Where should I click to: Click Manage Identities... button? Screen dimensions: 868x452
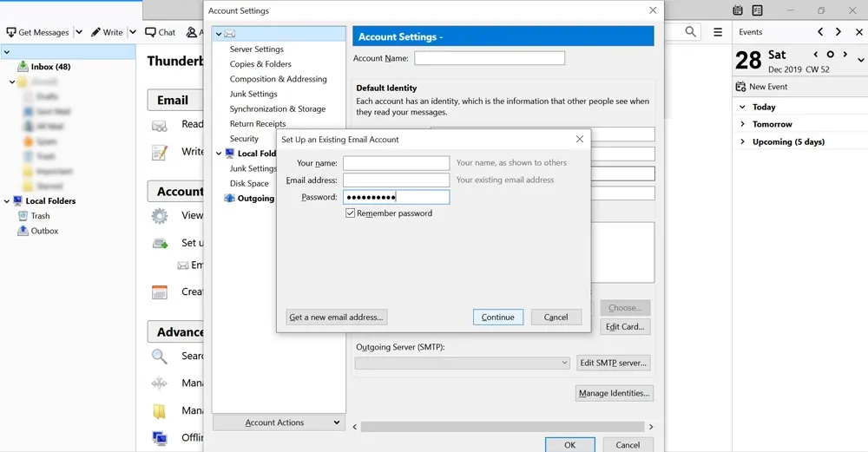[615, 393]
